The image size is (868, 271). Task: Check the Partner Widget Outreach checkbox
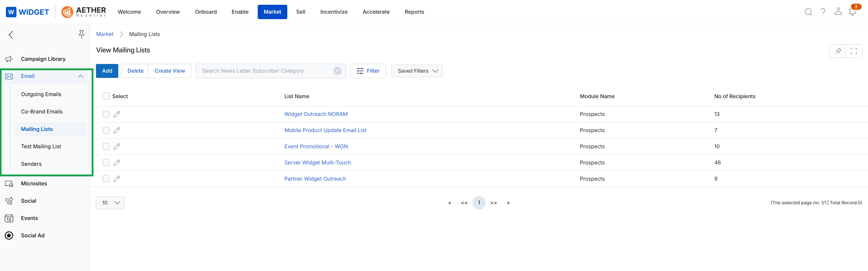point(106,179)
